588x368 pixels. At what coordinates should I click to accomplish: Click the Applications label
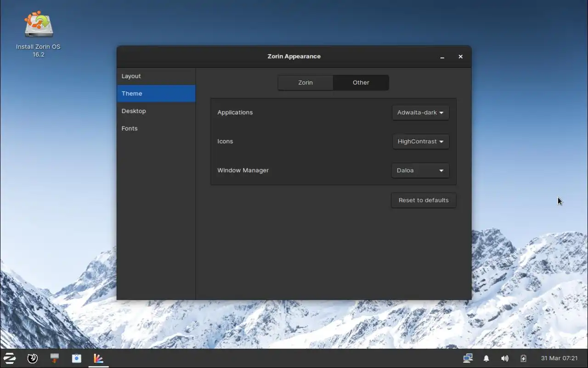point(235,112)
